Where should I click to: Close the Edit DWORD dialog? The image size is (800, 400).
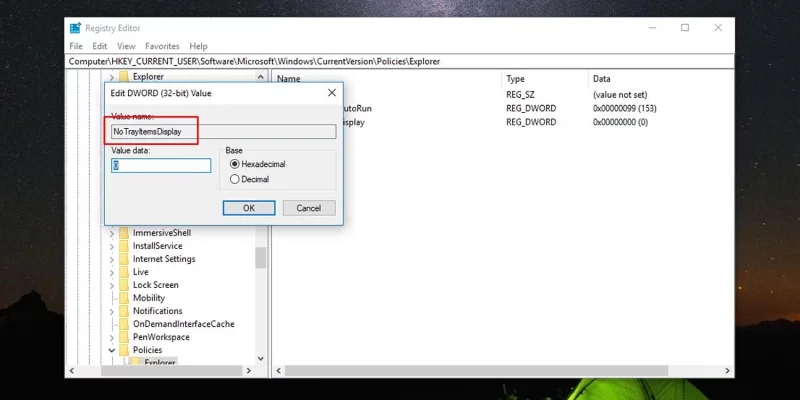click(332, 93)
